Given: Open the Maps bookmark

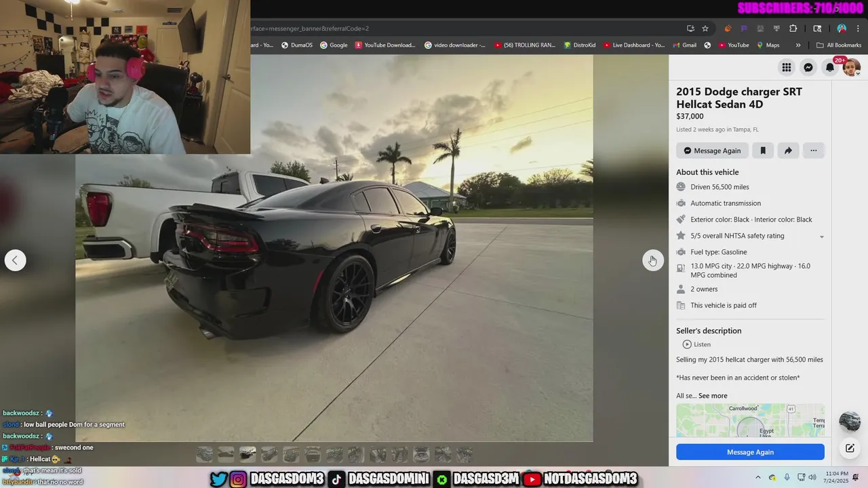Looking at the screenshot, I should tap(768, 45).
